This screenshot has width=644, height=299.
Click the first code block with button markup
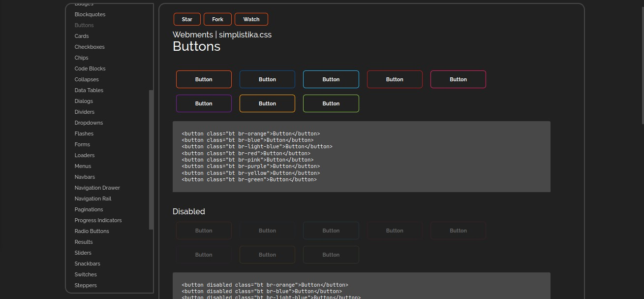(361, 157)
